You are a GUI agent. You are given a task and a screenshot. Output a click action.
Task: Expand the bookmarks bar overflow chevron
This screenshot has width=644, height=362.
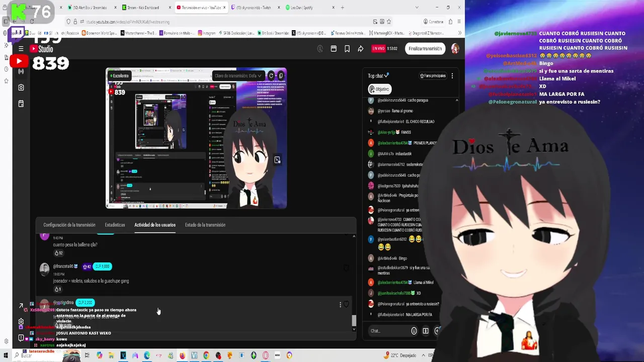click(459, 33)
